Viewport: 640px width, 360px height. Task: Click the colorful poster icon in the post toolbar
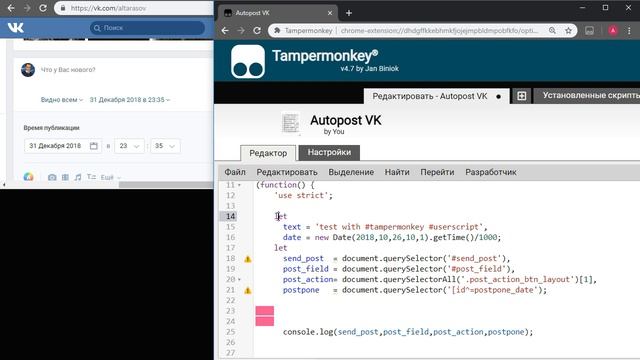pyautogui.click(x=28, y=177)
